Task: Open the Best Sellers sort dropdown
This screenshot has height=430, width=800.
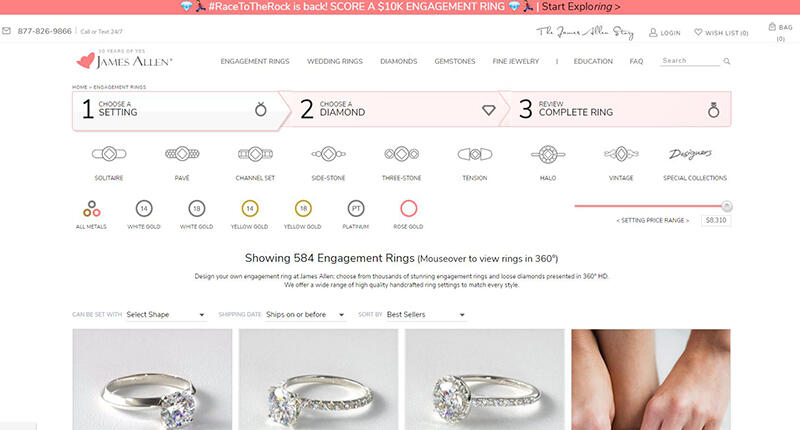Action: coord(426,315)
